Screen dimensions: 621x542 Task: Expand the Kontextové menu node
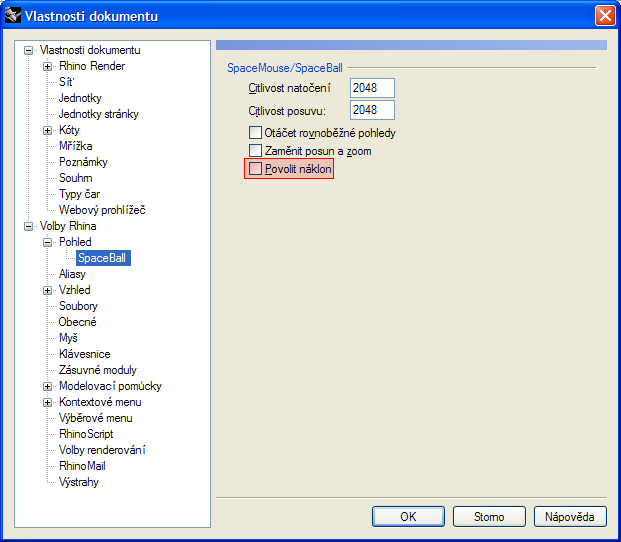(x=48, y=402)
